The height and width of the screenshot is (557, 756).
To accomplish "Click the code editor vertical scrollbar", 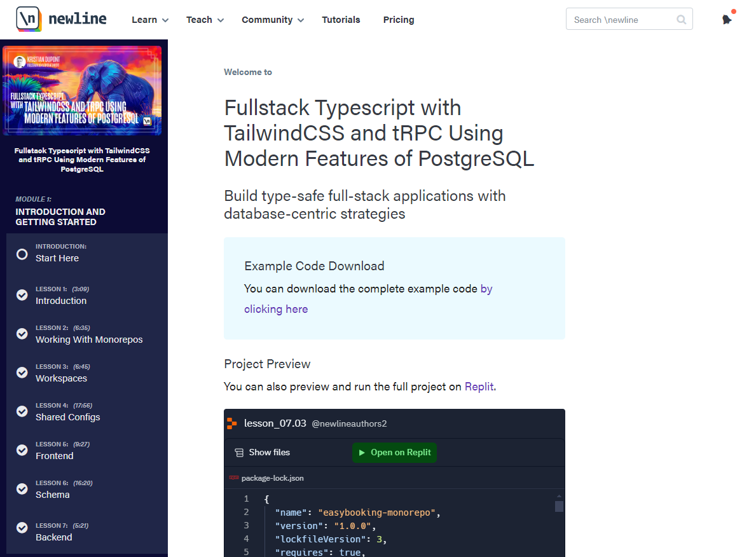I will tap(560, 506).
